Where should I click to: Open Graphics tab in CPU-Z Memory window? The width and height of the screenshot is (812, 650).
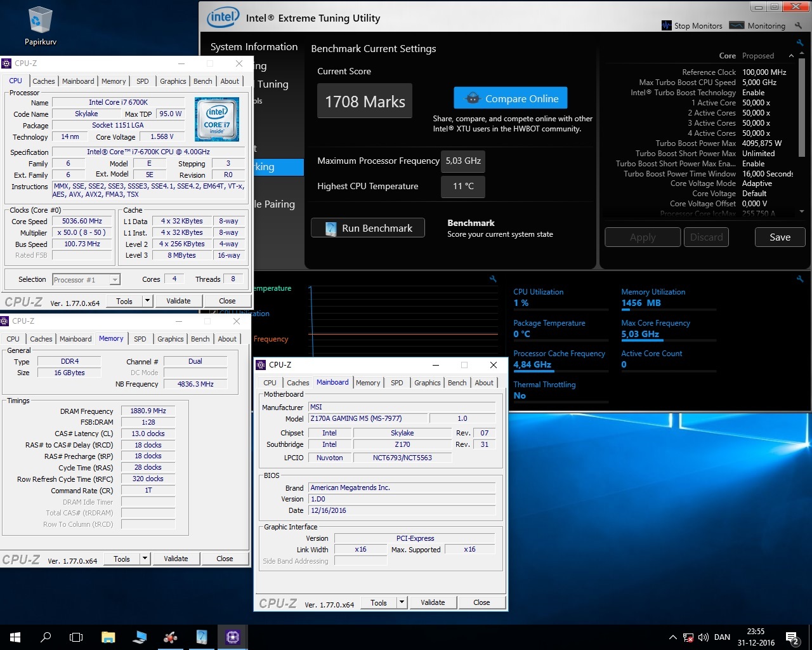(x=171, y=339)
